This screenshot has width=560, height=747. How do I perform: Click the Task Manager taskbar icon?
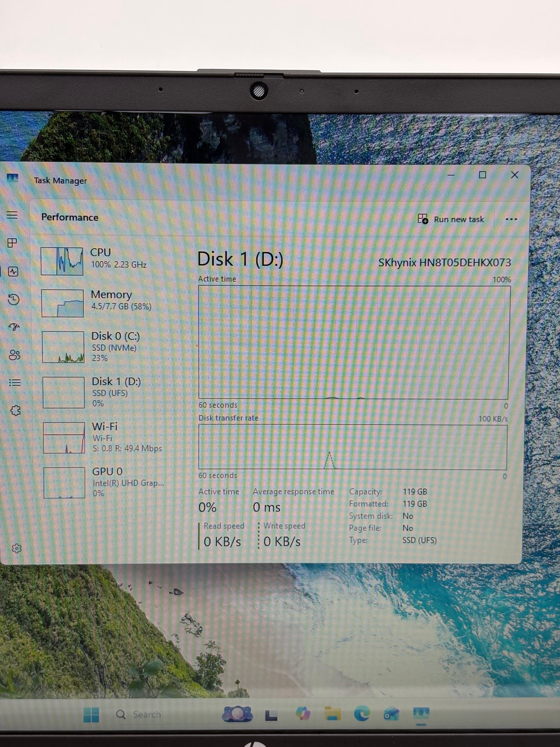pyautogui.click(x=421, y=713)
